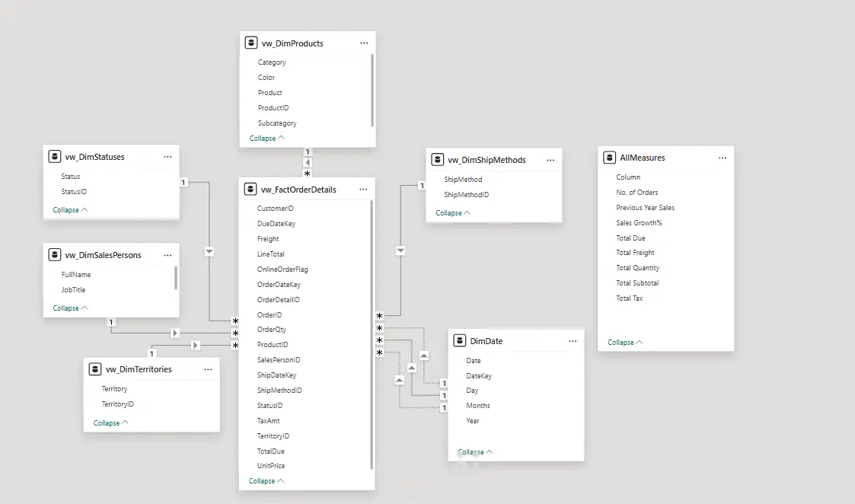Open more options for vw_FactOrderDetails
Screen dimensions: 855x504
click(x=364, y=190)
